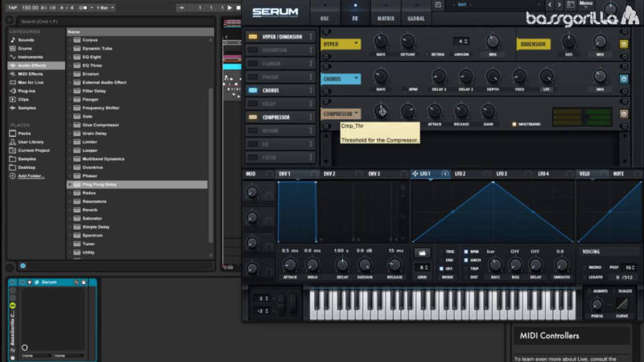Select MIDI Effects category

point(31,74)
